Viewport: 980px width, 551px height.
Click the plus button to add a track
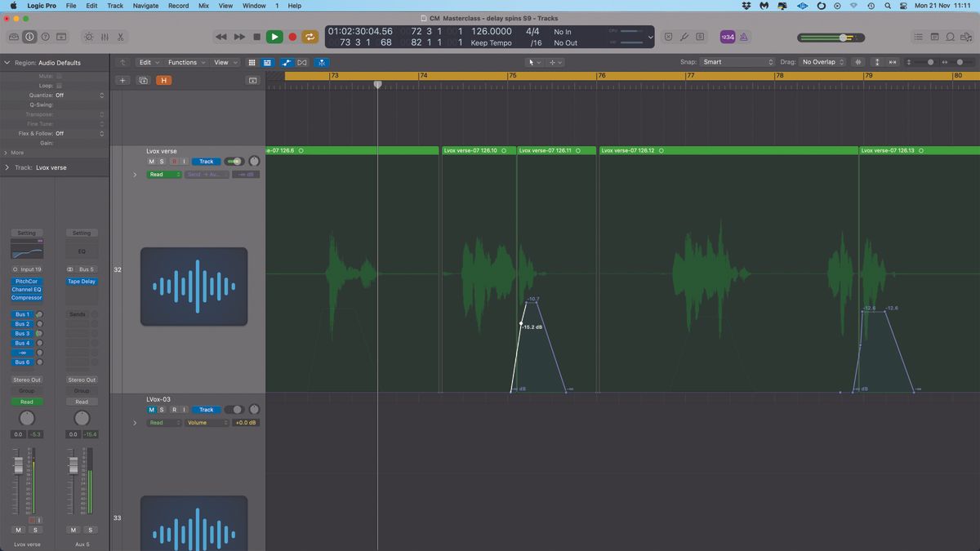coord(123,80)
